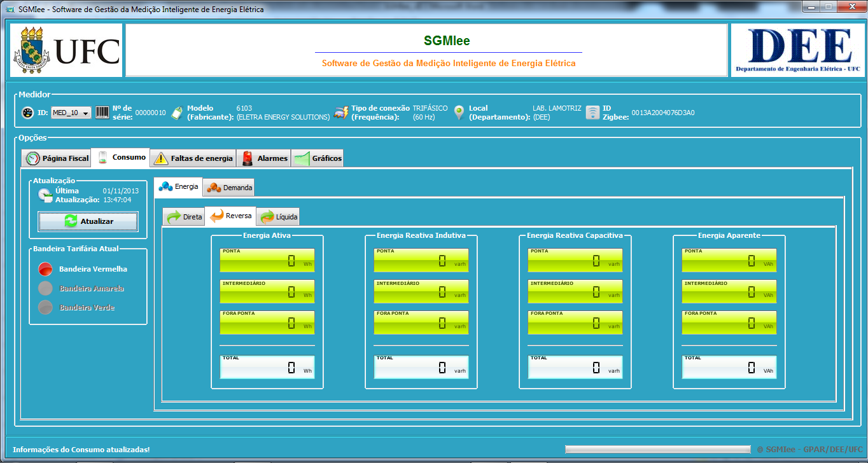The image size is (868, 463).
Task: Click the grey Bandeira Amarela indicator
Action: pyautogui.click(x=45, y=288)
